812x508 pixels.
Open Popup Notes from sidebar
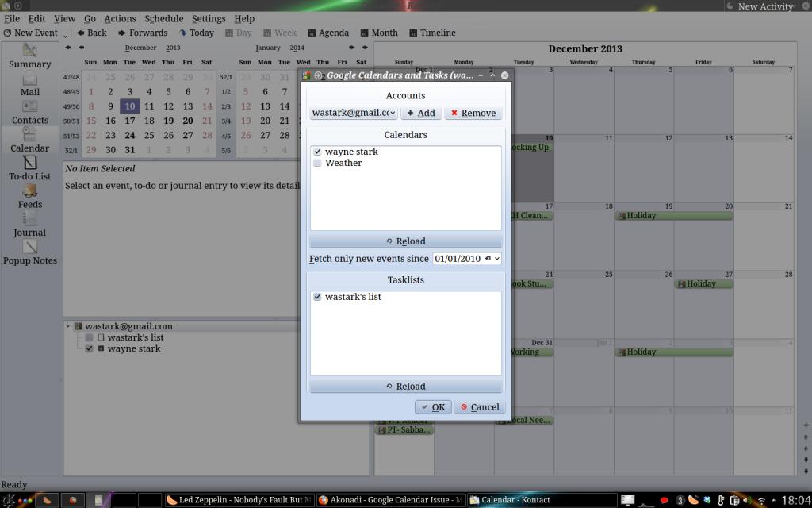coord(30,252)
